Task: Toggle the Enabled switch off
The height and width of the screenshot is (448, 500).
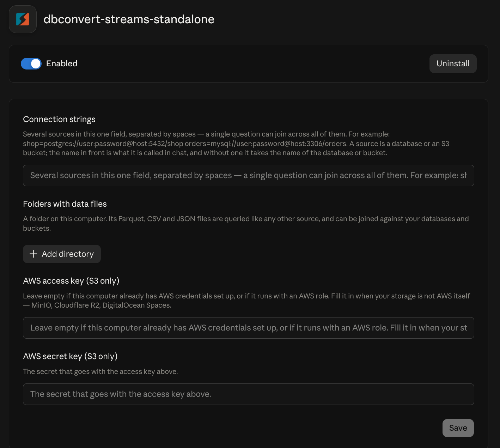Action: coord(31,63)
